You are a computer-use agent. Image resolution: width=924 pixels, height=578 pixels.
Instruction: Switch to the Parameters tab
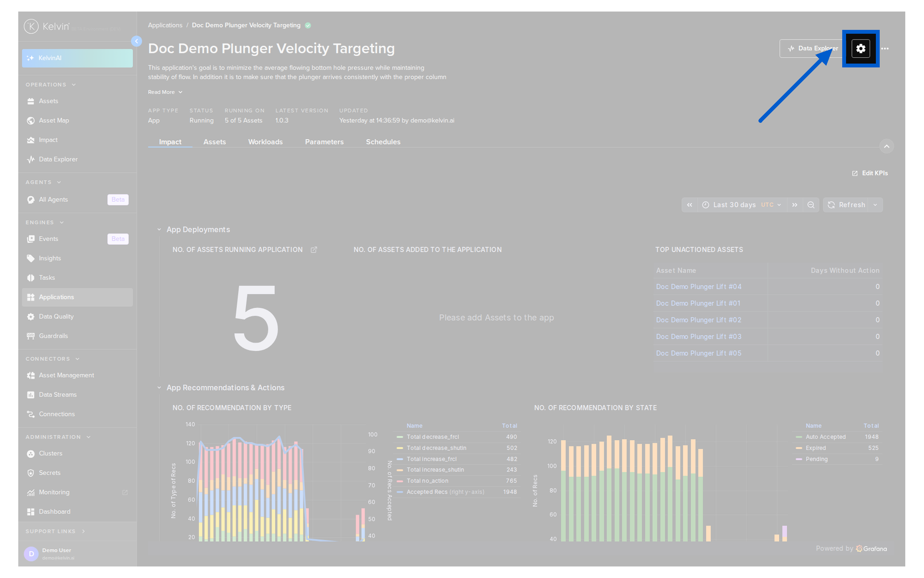(324, 142)
